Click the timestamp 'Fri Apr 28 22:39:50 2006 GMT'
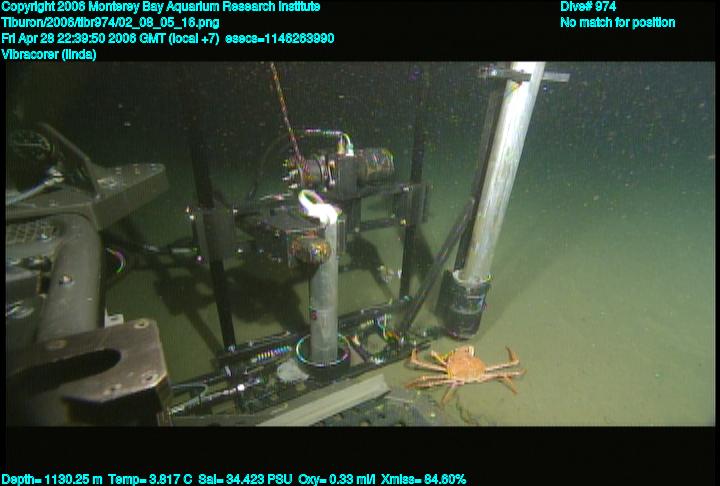The image size is (720, 486). click(84, 38)
